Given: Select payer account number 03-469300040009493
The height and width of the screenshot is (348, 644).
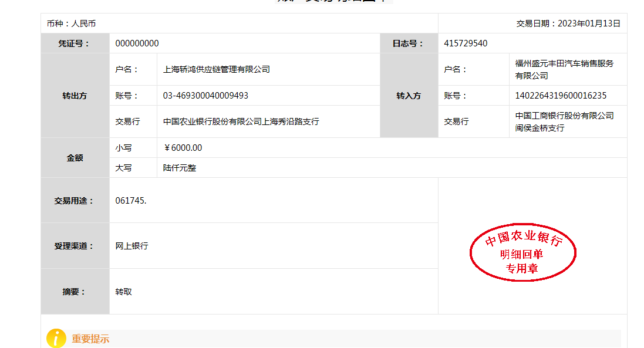Looking at the screenshot, I should (x=205, y=96).
